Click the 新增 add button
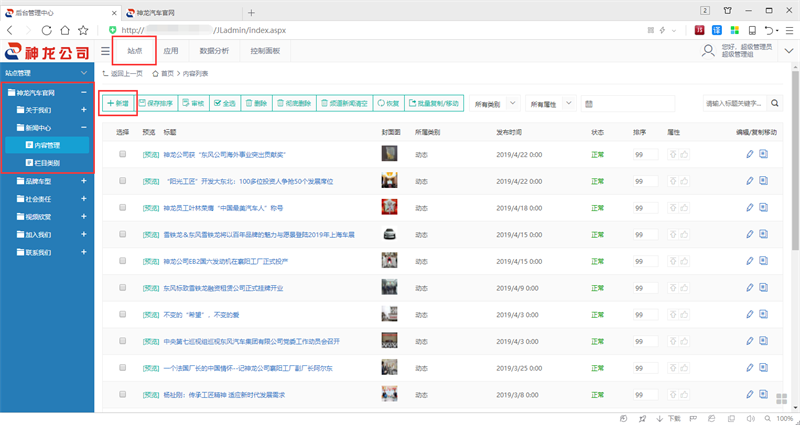Viewport: 800px width, 425px height. pyautogui.click(x=118, y=103)
